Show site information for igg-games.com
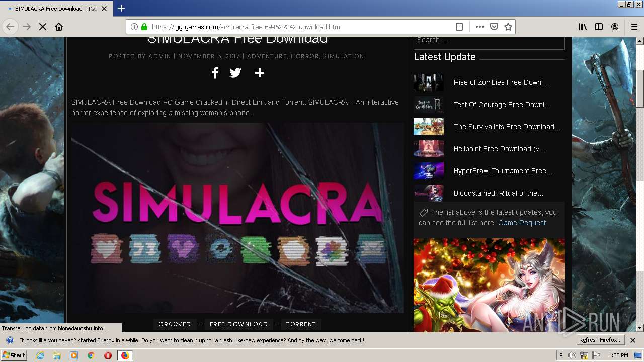644x362 pixels. pos(134,27)
